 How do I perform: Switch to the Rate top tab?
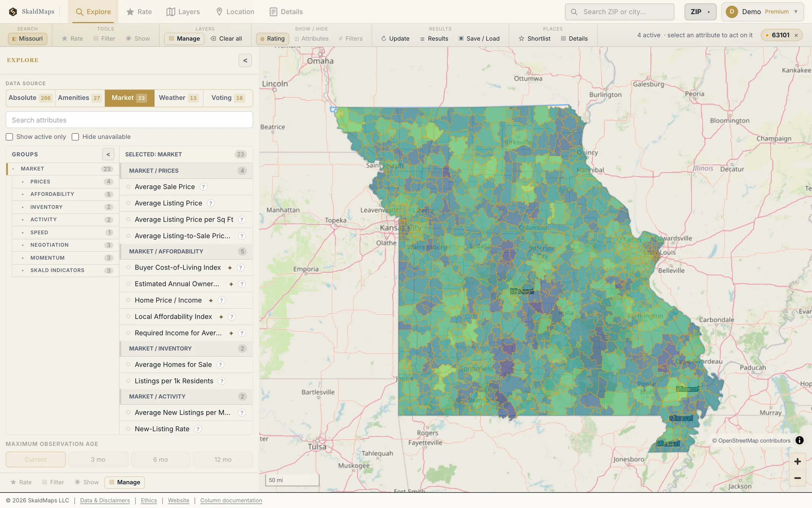pyautogui.click(x=139, y=12)
